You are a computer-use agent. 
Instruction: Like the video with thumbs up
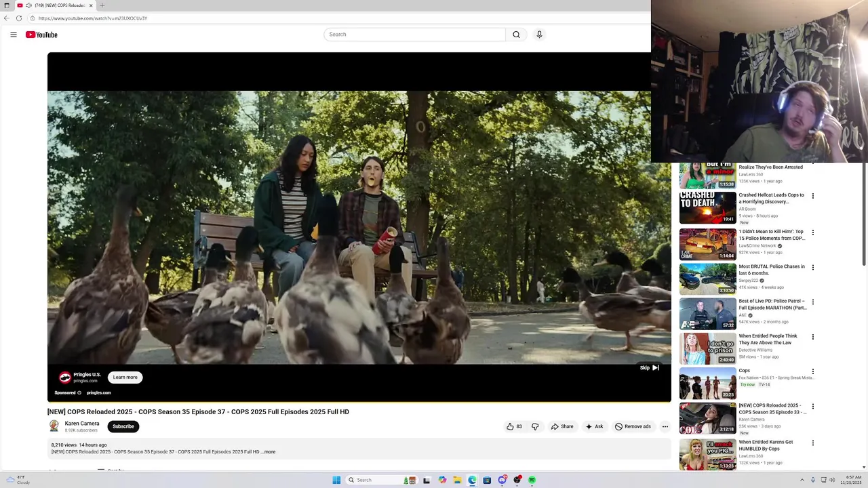tap(514, 426)
